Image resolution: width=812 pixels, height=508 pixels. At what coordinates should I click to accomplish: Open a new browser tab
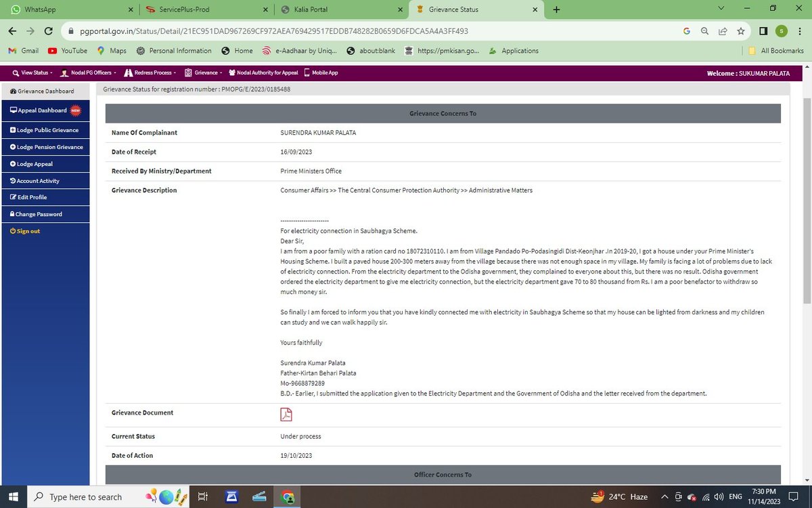(x=556, y=9)
